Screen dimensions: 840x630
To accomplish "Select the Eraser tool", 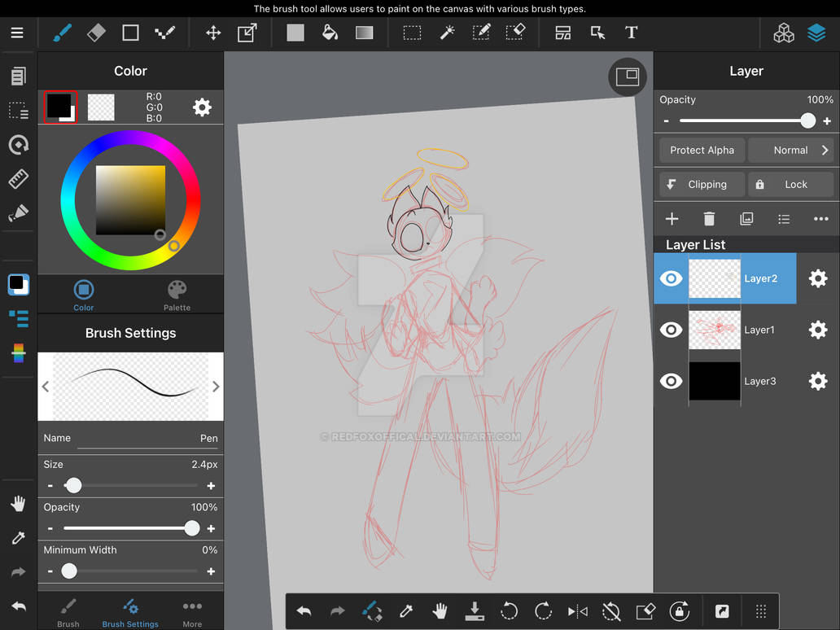I will 96,33.
